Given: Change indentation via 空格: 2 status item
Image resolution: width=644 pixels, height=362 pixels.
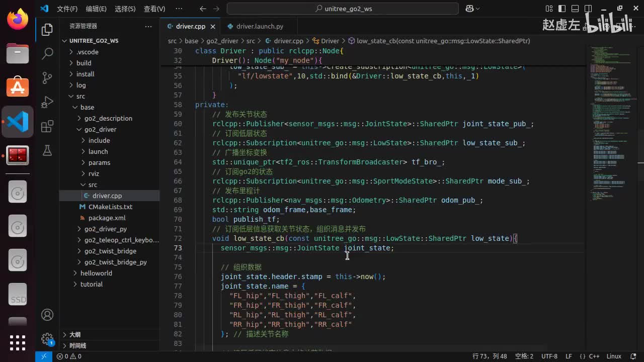Looking at the screenshot, I should (x=524, y=356).
